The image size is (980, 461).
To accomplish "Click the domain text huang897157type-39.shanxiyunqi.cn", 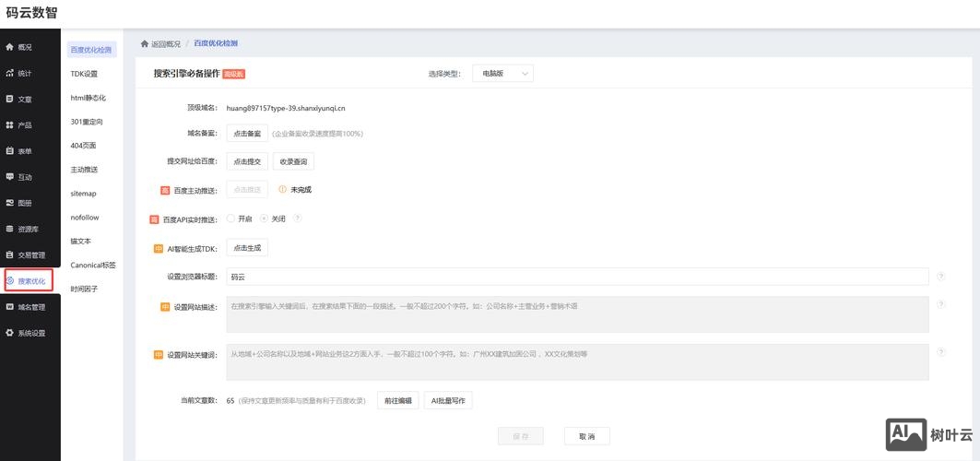I will point(286,108).
